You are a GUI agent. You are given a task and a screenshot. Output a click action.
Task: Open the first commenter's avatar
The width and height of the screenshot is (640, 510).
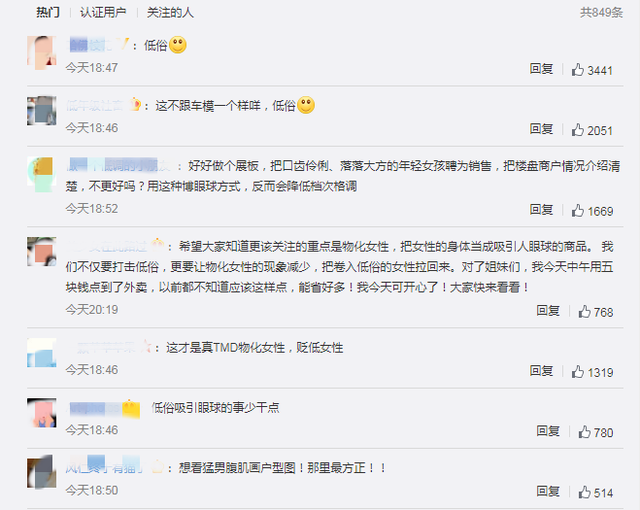42,53
